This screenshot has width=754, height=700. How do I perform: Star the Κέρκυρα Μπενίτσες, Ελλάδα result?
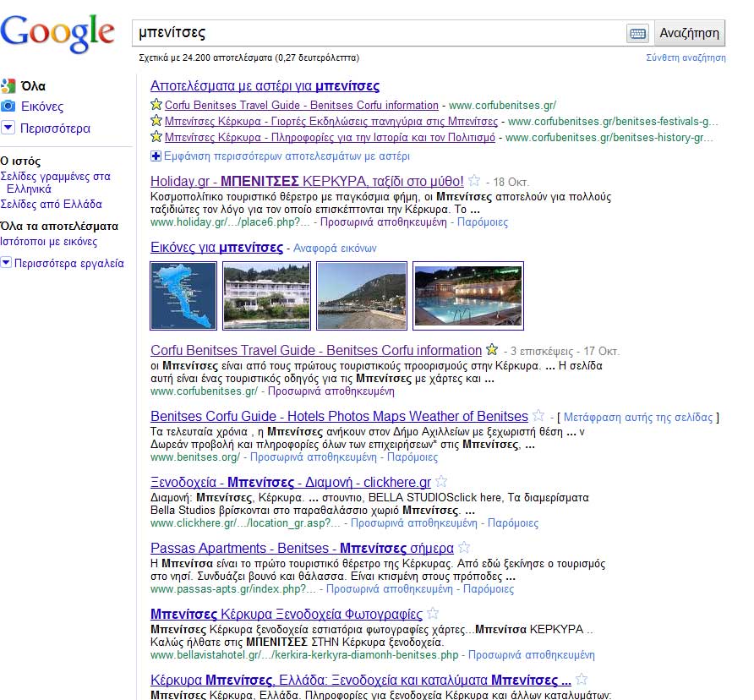point(582,679)
